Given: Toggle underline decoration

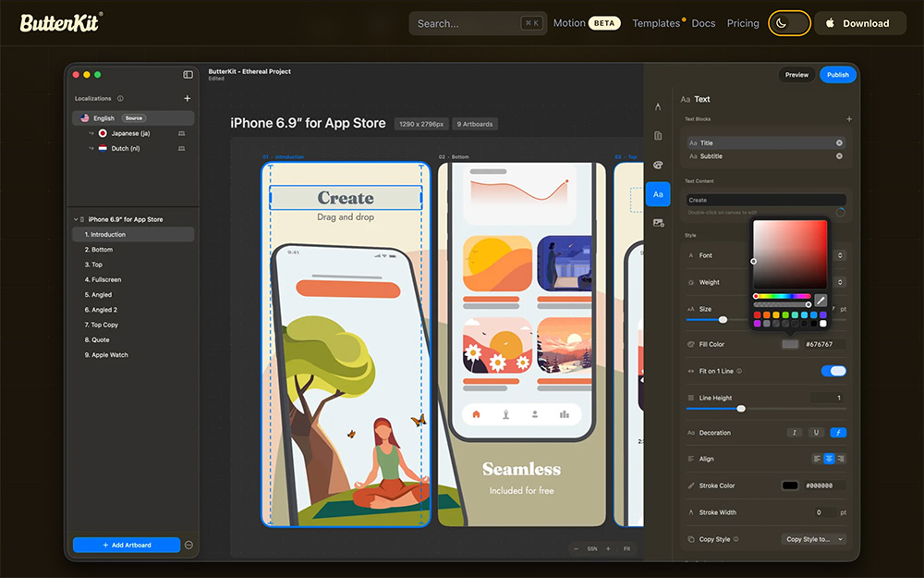Looking at the screenshot, I should point(816,432).
